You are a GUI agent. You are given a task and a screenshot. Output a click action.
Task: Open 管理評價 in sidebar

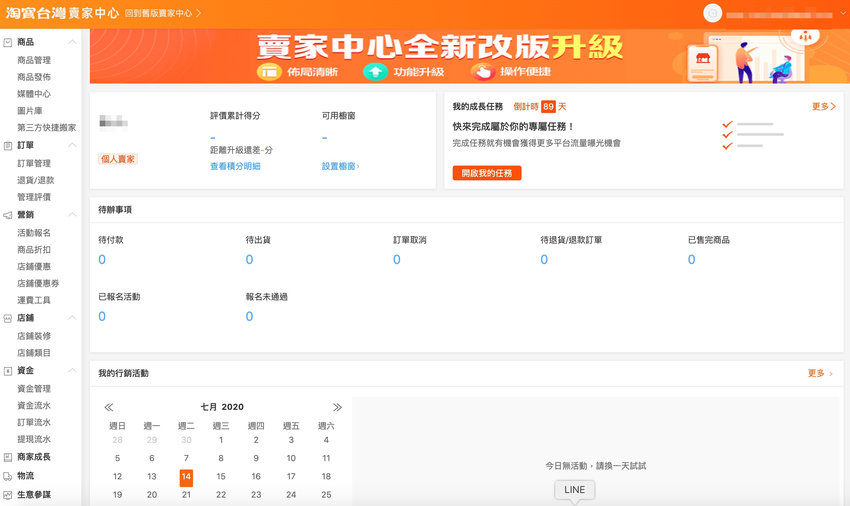(x=34, y=197)
